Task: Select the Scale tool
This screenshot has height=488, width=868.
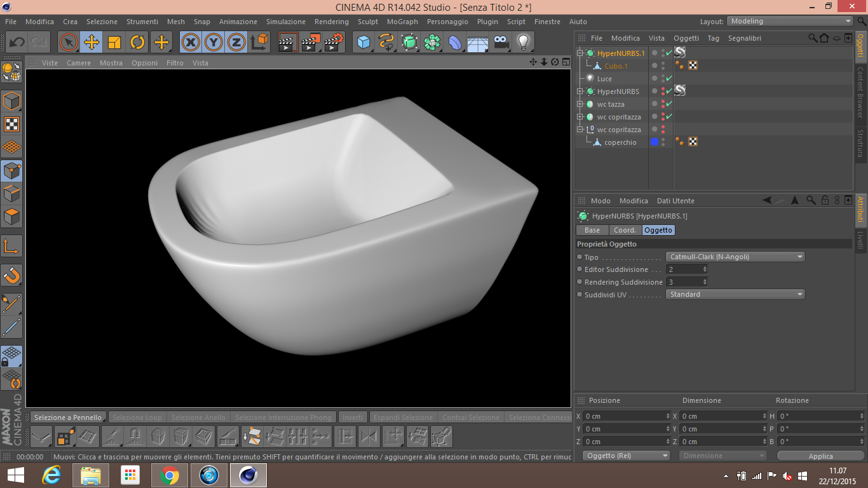Action: tap(114, 43)
